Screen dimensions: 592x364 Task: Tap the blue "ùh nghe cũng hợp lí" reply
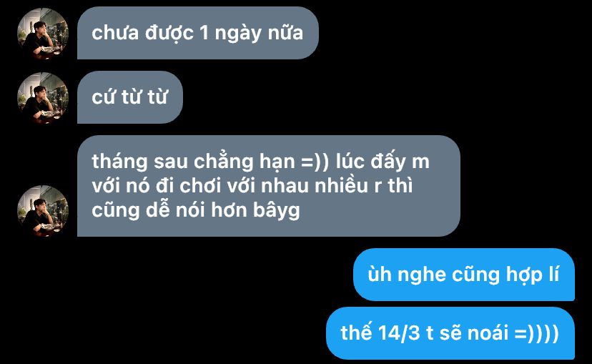pos(463,275)
